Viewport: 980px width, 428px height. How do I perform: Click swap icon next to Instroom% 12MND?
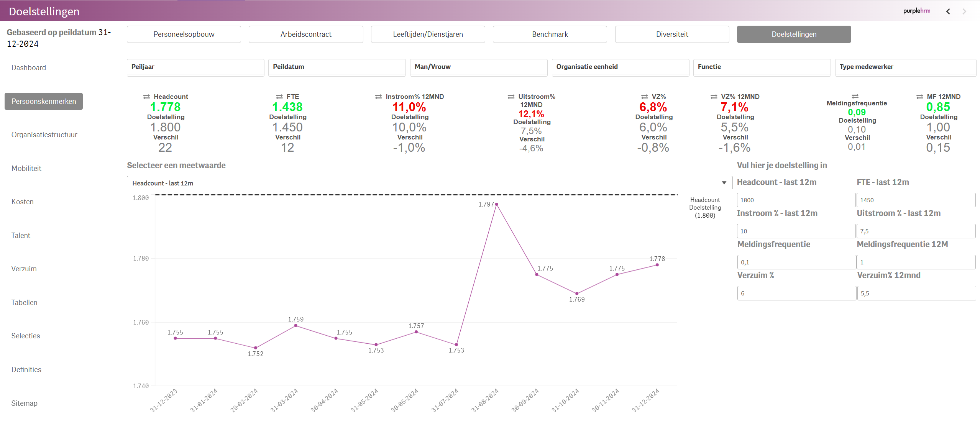(378, 97)
